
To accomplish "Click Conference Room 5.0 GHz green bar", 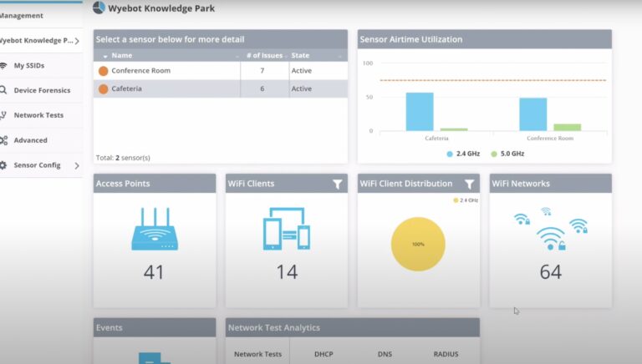I will 567,128.
